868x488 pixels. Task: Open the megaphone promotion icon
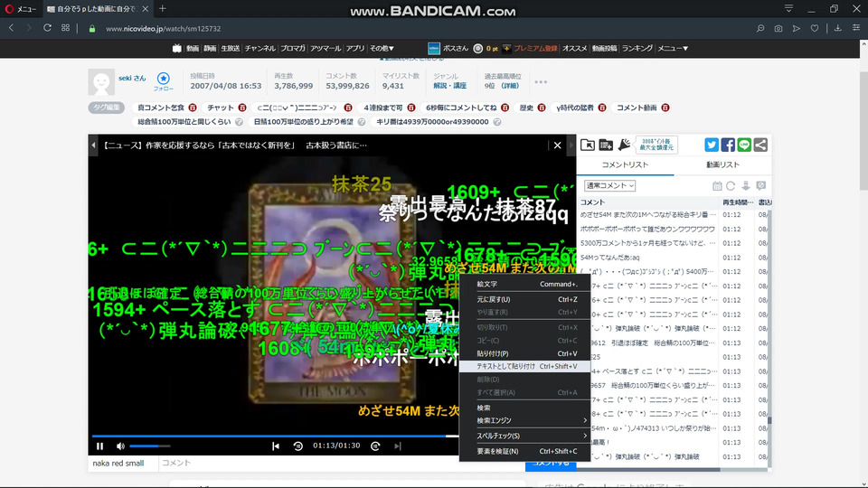(x=624, y=145)
